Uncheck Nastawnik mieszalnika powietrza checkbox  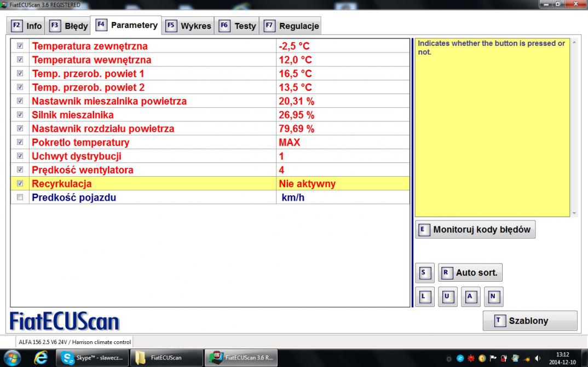[20, 101]
